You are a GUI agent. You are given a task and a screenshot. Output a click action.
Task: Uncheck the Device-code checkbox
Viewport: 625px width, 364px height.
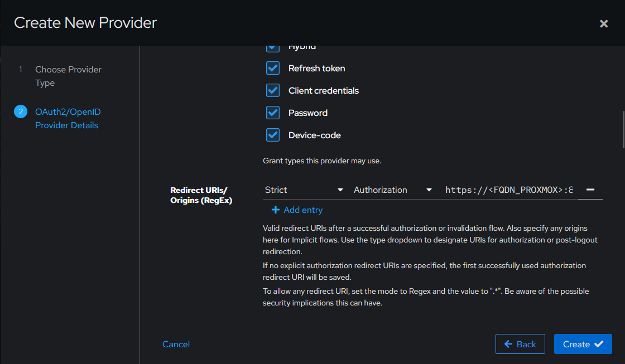point(273,135)
